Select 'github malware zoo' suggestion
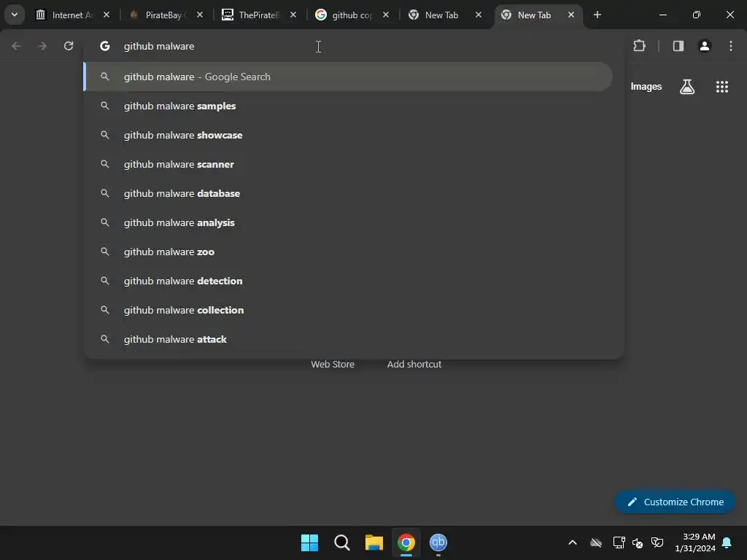The image size is (747, 560). click(x=348, y=252)
